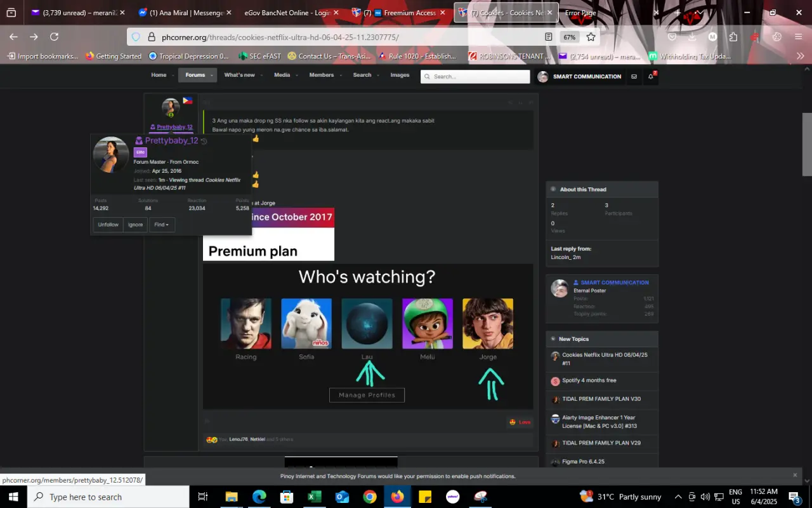Click Ignore in the Prettybaby_12 user card
Image resolution: width=812 pixels, height=508 pixels.
[x=135, y=225]
